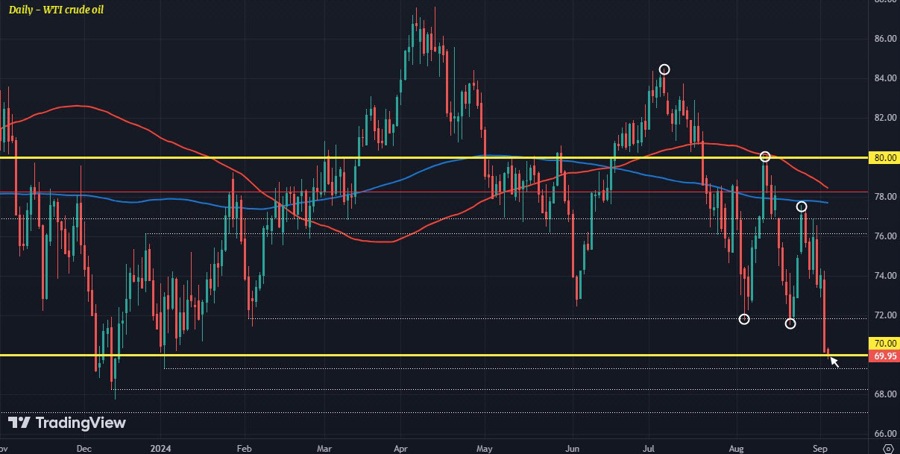Screen dimensions: 900x454
Task: Click the yellow 70.00 price label
Action: tap(884, 343)
